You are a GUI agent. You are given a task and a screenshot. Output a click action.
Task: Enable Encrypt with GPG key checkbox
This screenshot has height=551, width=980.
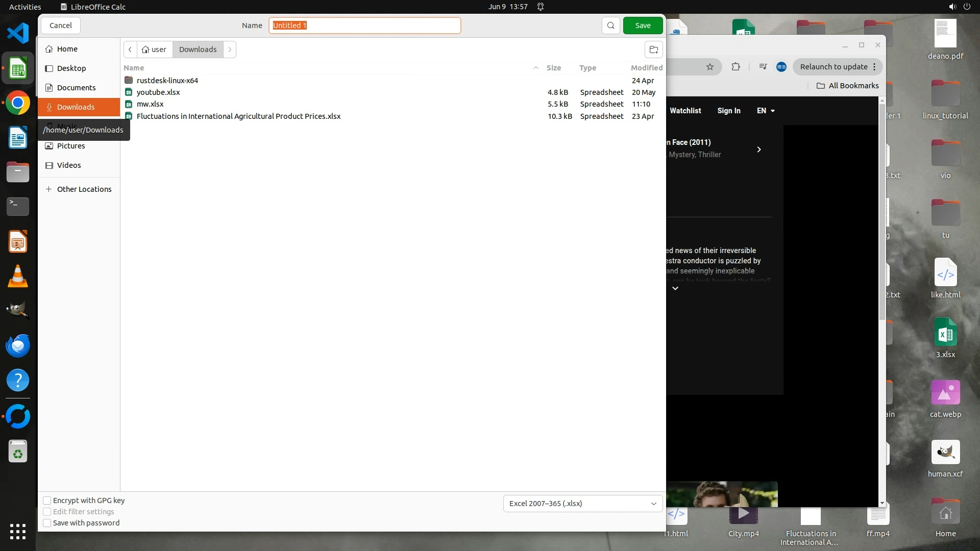click(x=47, y=500)
